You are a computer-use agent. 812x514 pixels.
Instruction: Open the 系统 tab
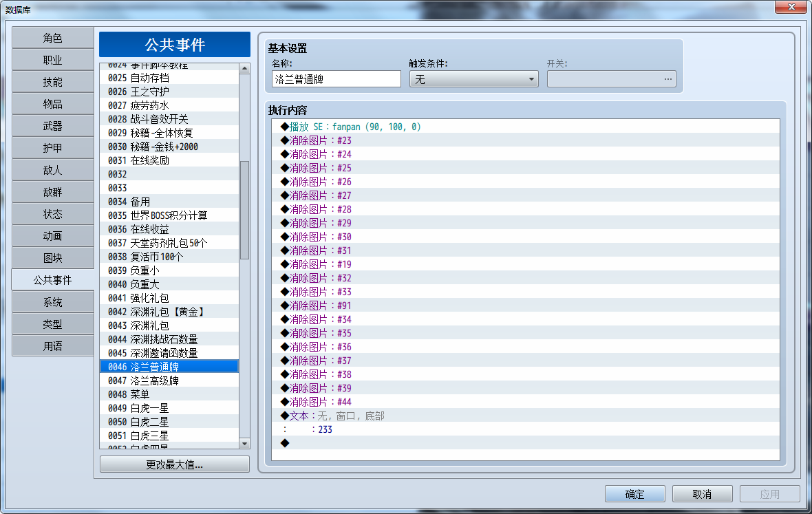(52, 302)
